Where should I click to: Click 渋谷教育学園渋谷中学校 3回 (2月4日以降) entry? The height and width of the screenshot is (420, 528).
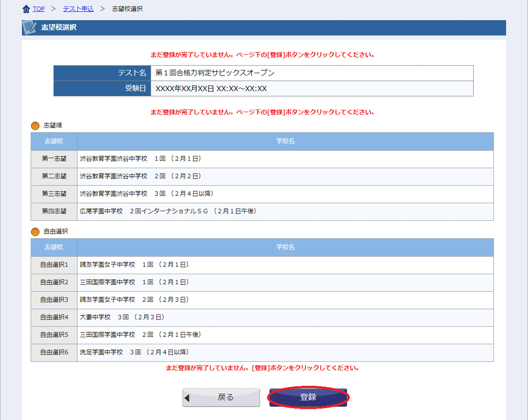(x=147, y=194)
